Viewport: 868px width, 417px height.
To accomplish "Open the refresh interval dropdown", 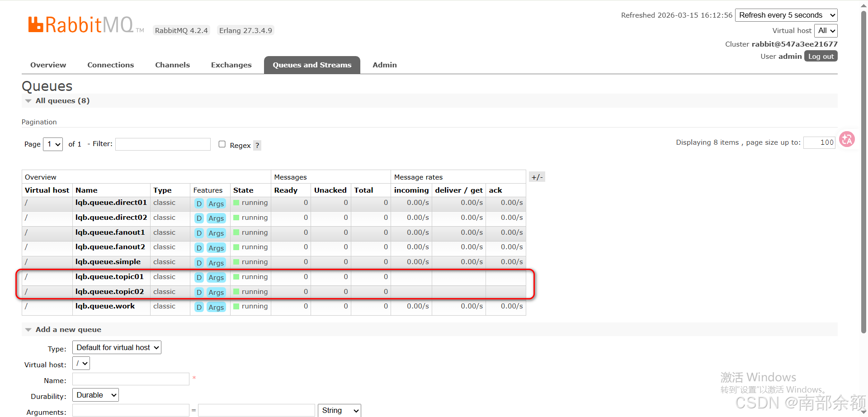I will 786,15.
